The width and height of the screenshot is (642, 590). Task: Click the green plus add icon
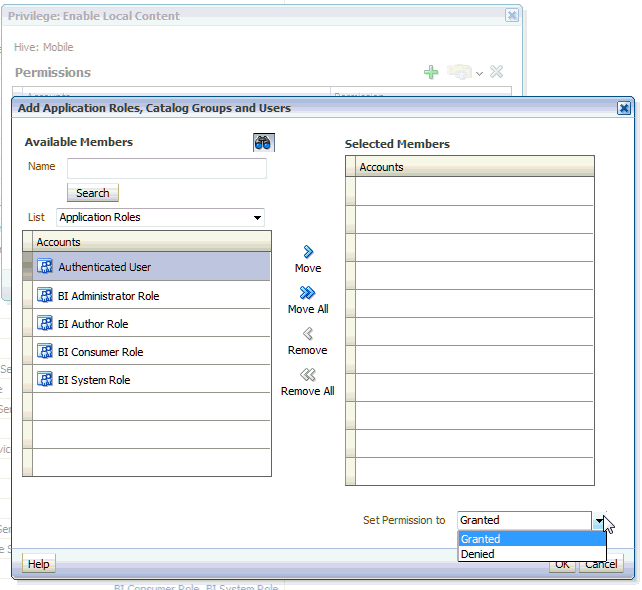[x=431, y=72]
